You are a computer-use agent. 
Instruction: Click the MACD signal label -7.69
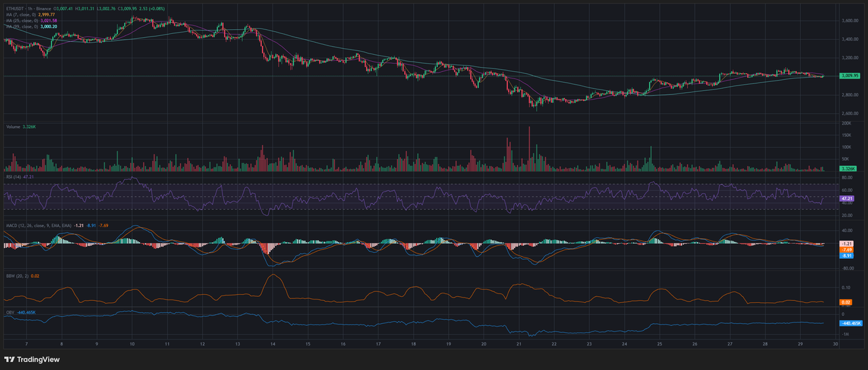[x=846, y=249]
